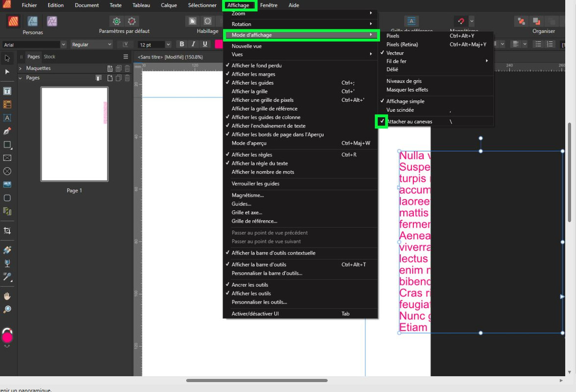
Task: Switch to the Stock tab
Action: click(x=49, y=56)
